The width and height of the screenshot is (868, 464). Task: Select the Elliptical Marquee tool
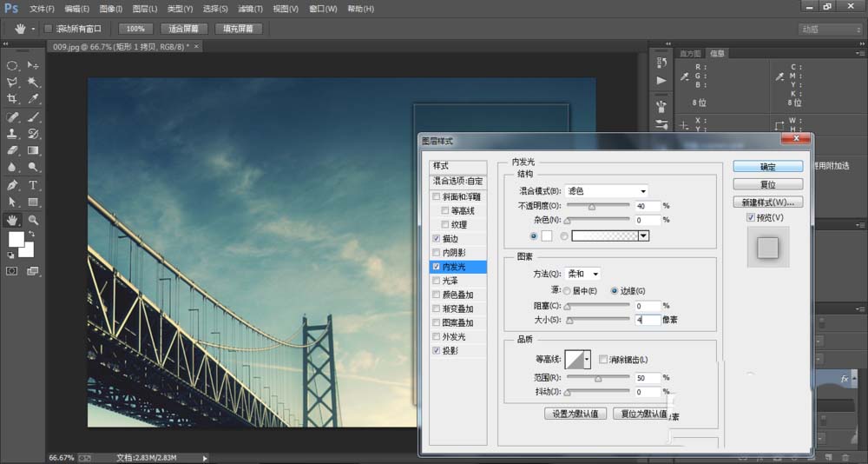pyautogui.click(x=12, y=66)
